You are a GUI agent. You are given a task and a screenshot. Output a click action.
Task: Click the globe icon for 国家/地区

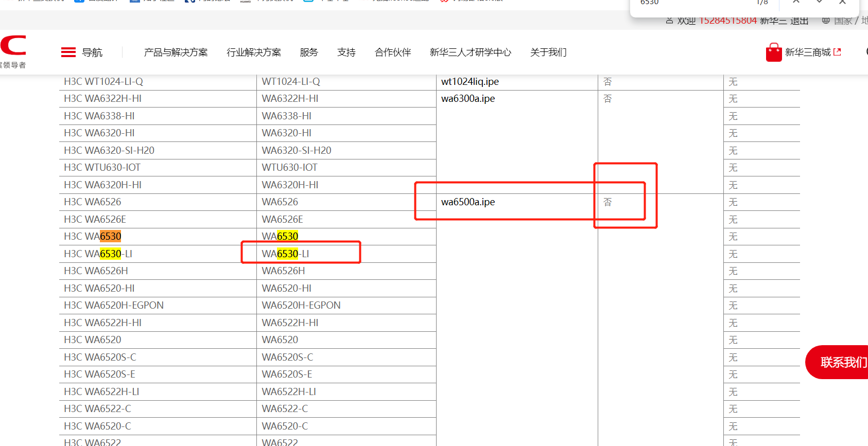coord(826,21)
